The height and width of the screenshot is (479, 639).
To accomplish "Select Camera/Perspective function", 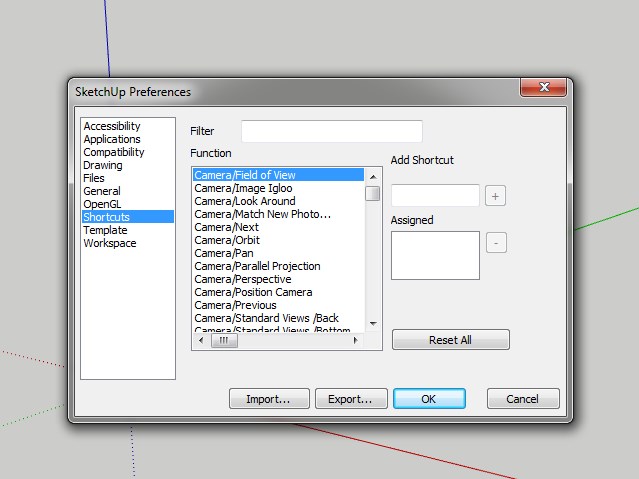I will tap(278, 279).
